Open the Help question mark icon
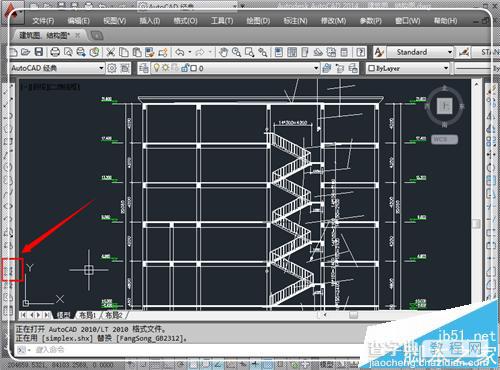This screenshot has width=500, height=370. pos(360,52)
